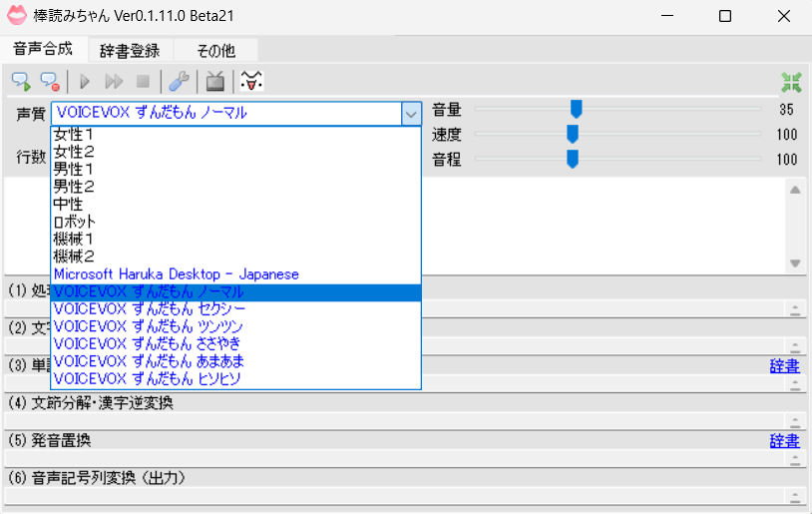
Task: Select 中性 voice from list
Action: pyautogui.click(x=235, y=205)
